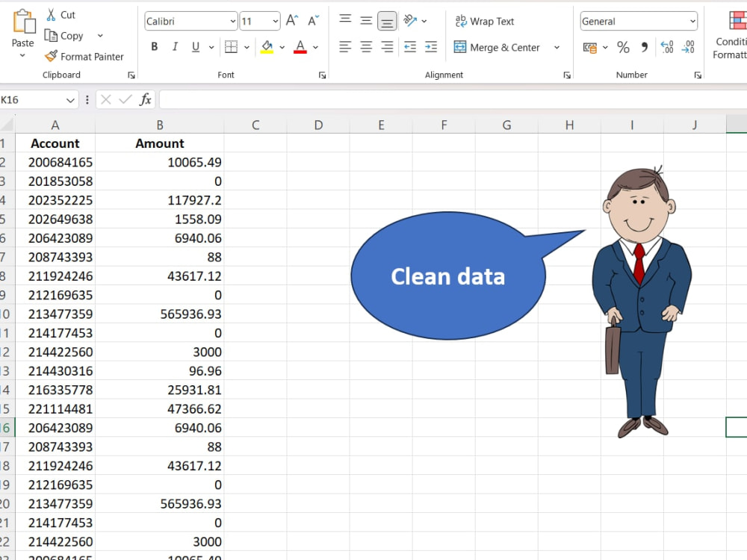
Task: Open fill color palette arrow
Action: [x=282, y=47]
